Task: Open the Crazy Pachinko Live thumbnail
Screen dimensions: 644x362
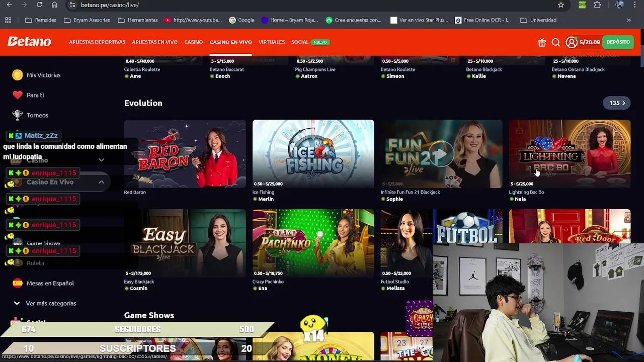Action: click(313, 243)
